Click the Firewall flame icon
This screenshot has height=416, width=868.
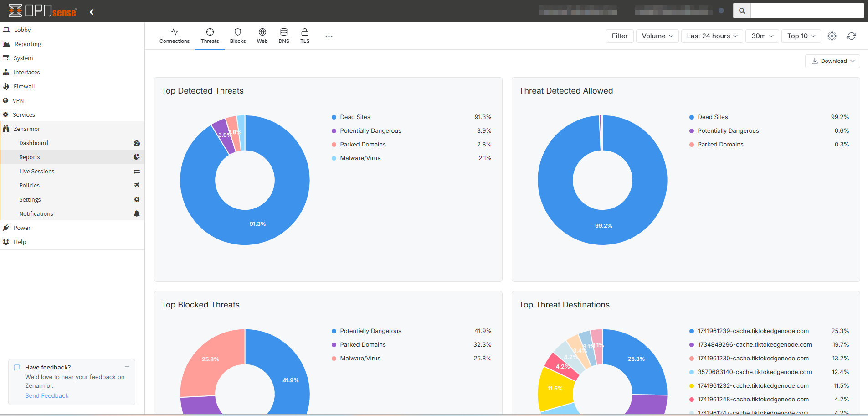6,86
